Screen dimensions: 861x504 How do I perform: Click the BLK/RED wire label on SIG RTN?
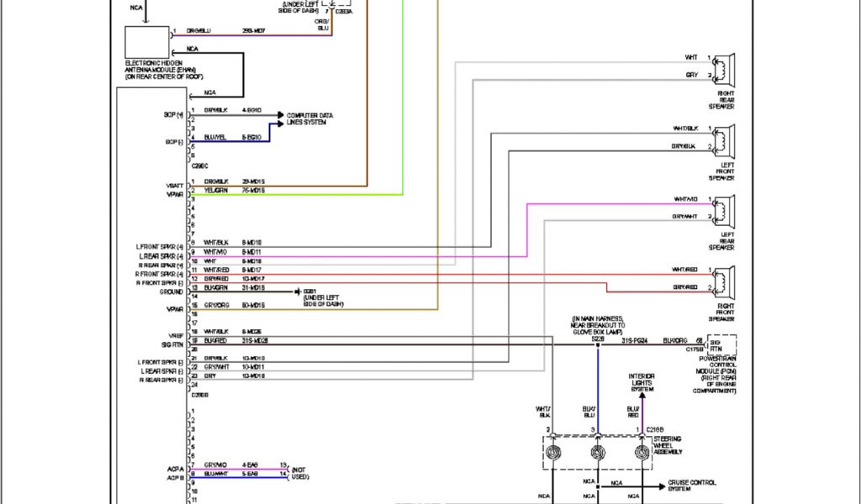[x=215, y=340]
